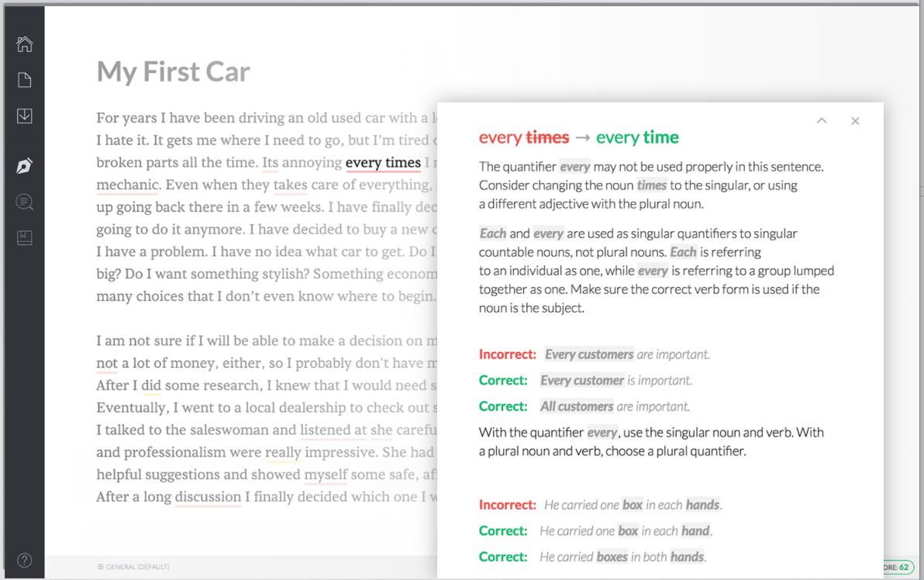
Task: Accept the green "every time" correction
Action: pos(637,137)
